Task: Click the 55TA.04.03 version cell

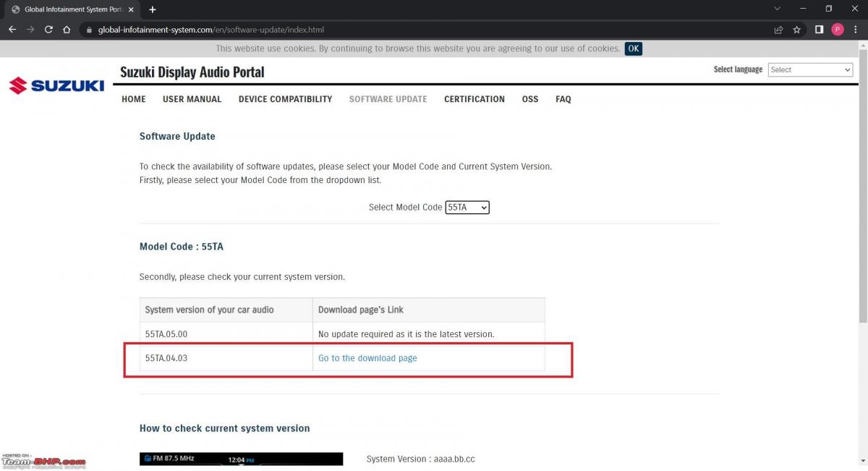Action: point(226,358)
